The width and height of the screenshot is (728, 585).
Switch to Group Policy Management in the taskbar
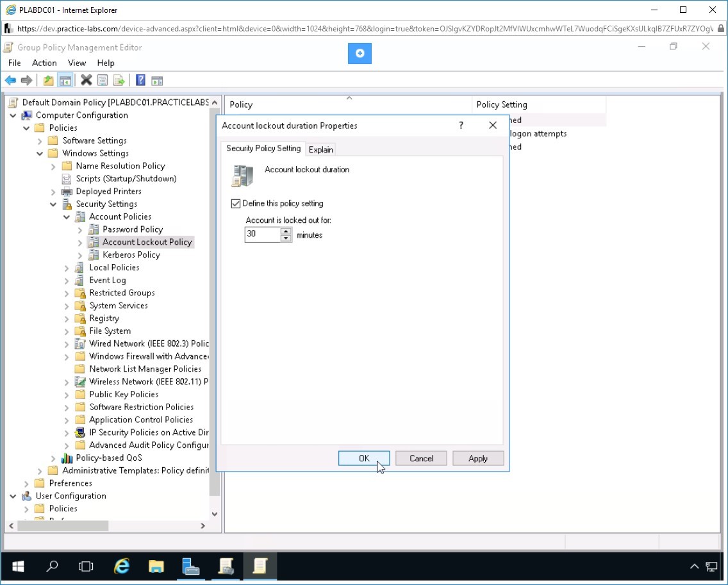tap(226, 566)
